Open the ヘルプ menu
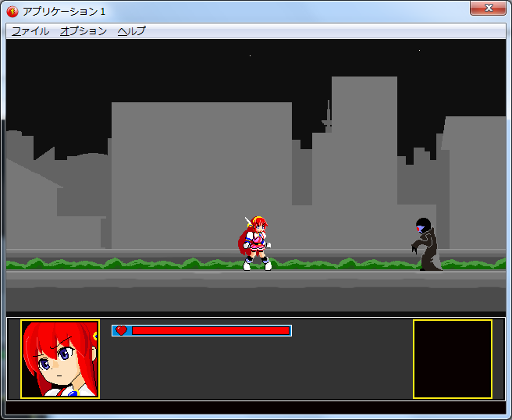 pyautogui.click(x=131, y=31)
